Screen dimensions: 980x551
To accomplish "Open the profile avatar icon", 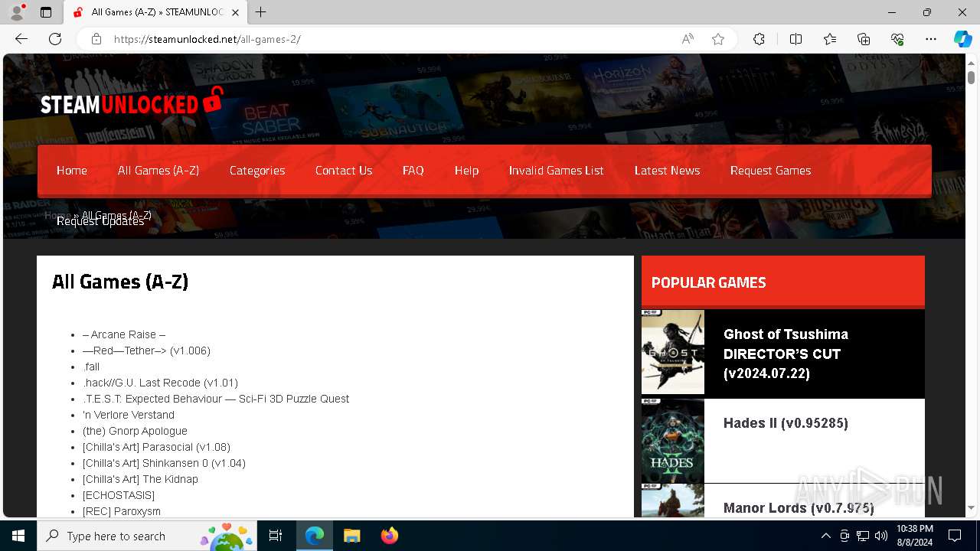I will [16, 12].
